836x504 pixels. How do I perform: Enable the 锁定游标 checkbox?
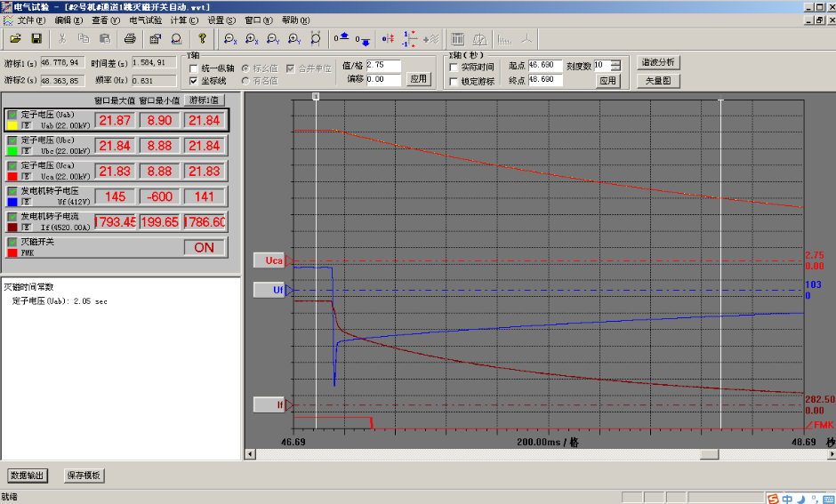coord(454,81)
